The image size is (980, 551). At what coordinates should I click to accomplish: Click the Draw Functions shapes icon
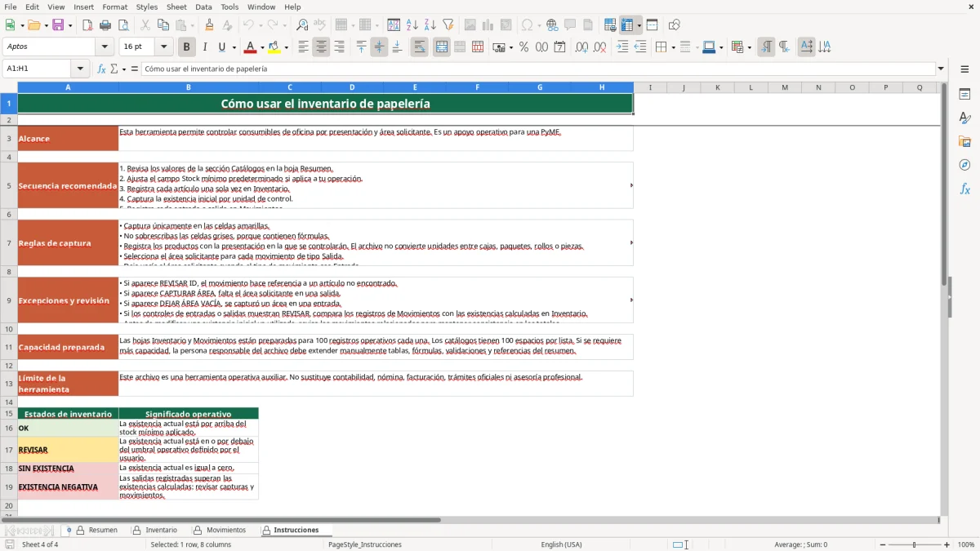click(675, 25)
